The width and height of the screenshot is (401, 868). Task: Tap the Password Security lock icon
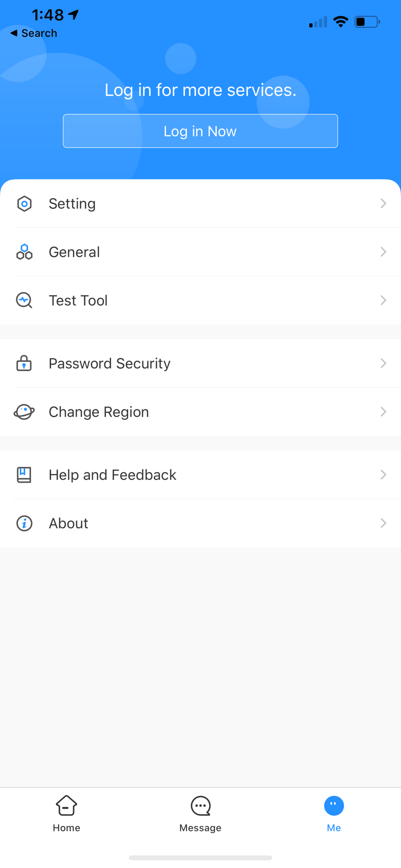[24, 363]
